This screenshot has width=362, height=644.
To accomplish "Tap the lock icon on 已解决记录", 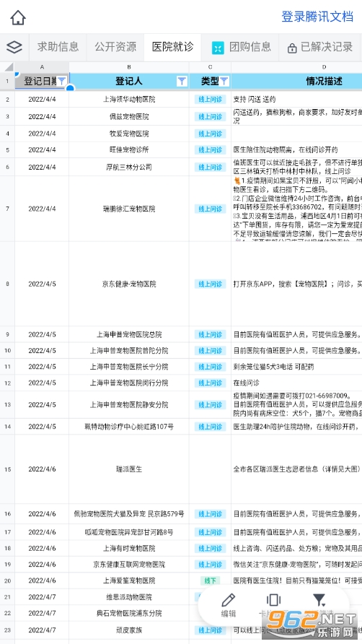I will [x=292, y=48].
